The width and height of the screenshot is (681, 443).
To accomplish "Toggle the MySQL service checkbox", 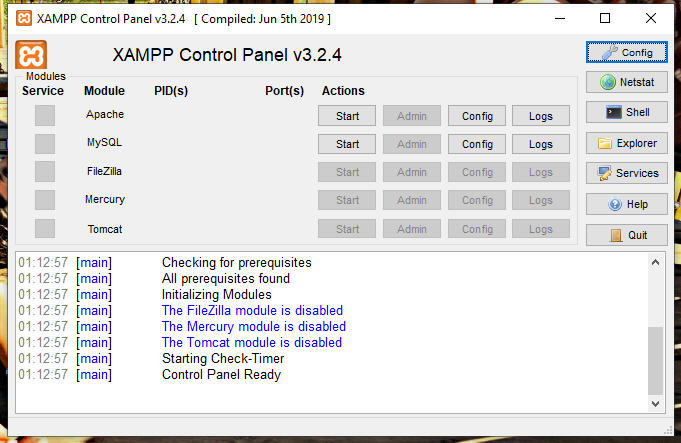I will [x=45, y=144].
